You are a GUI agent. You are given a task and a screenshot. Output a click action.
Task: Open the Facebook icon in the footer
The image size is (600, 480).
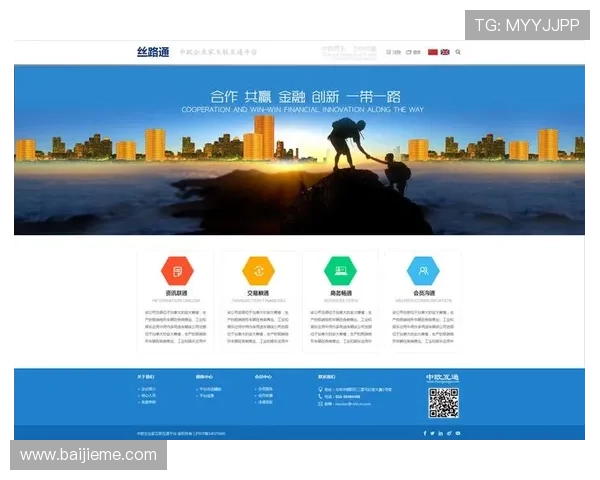pyautogui.click(x=425, y=433)
